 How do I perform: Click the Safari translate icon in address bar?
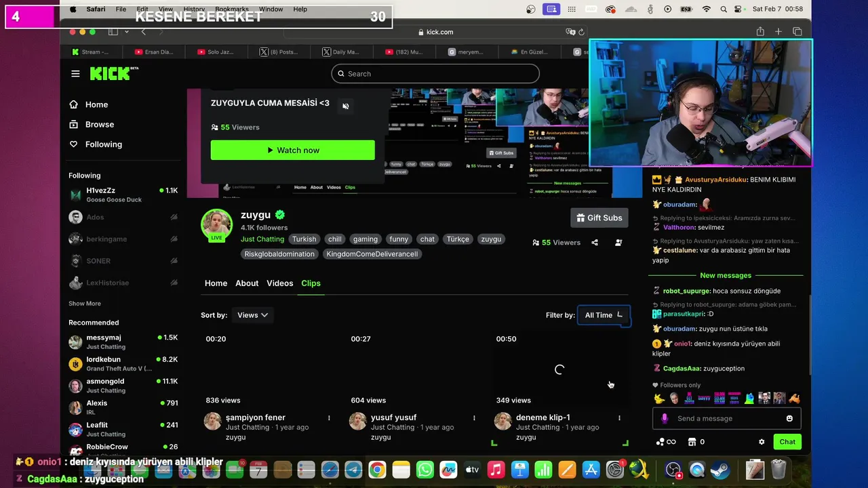click(x=570, y=32)
